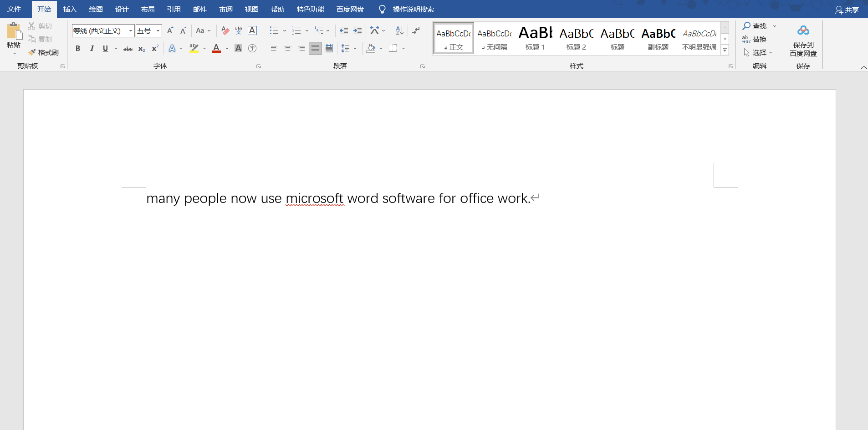
Task: Apply the Subtitle (副标题) style
Action: pyautogui.click(x=658, y=39)
